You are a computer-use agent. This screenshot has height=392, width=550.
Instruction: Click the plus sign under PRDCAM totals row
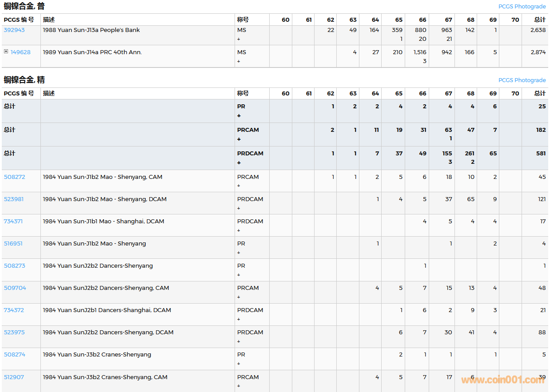coord(239,163)
